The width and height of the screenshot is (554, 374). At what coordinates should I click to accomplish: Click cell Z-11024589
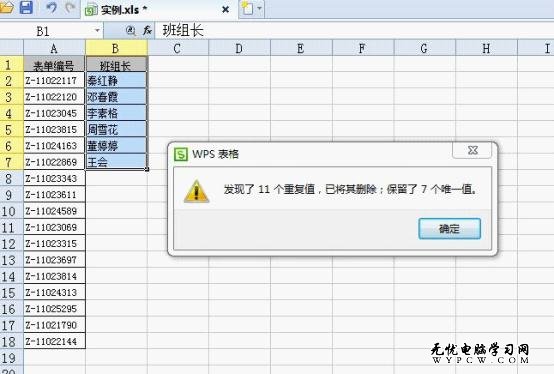54,211
